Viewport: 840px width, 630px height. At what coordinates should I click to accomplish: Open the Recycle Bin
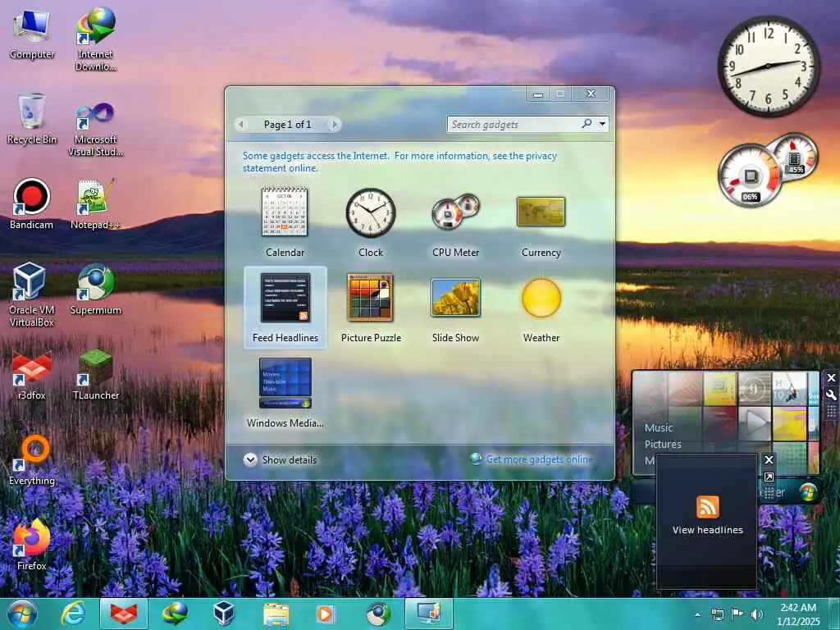[x=32, y=119]
